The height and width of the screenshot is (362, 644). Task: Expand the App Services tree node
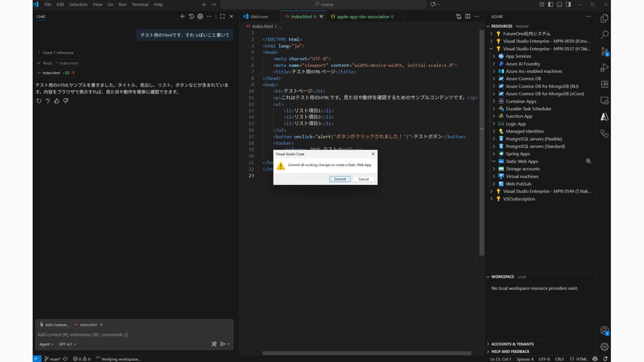click(x=518, y=56)
